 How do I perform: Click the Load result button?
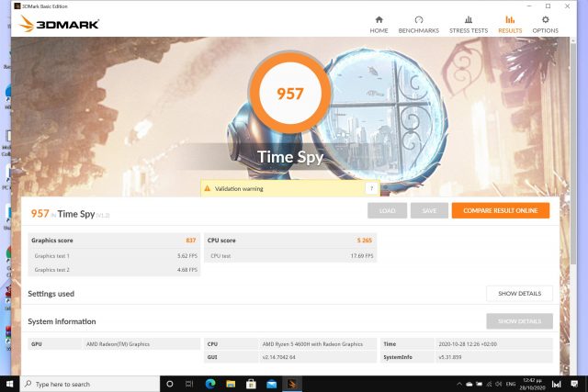click(x=387, y=210)
